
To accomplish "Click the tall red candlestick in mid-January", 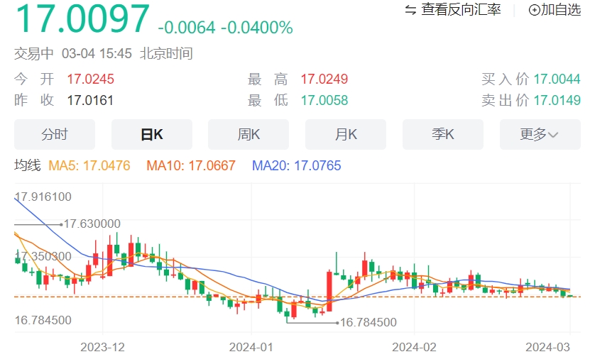I will click(x=329, y=291).
